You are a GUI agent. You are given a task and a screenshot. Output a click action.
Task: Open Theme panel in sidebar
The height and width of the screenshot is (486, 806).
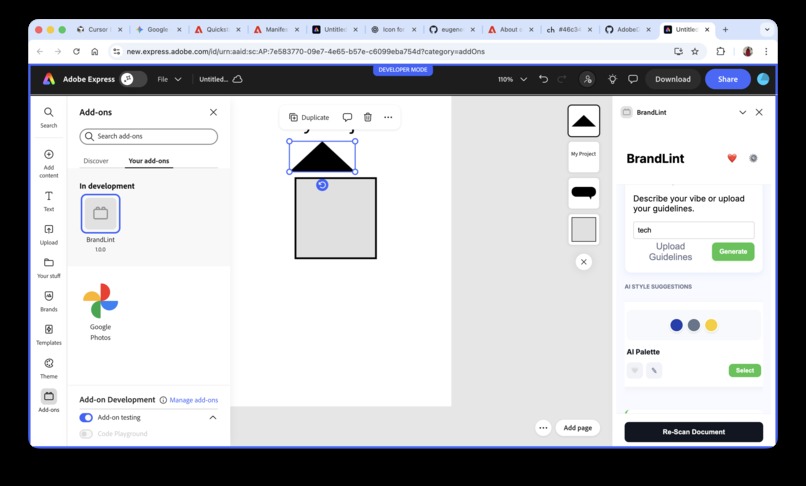[48, 368]
